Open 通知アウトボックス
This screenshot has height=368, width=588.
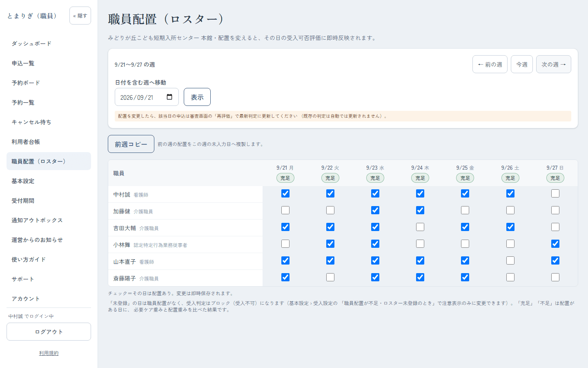point(49,220)
